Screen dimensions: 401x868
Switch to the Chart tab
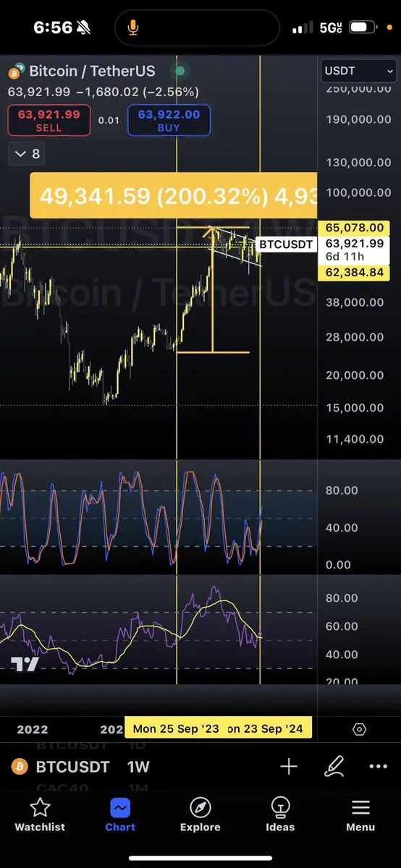point(120,815)
